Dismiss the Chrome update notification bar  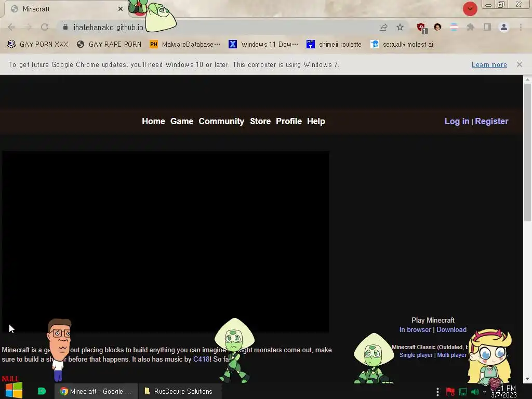point(519,64)
